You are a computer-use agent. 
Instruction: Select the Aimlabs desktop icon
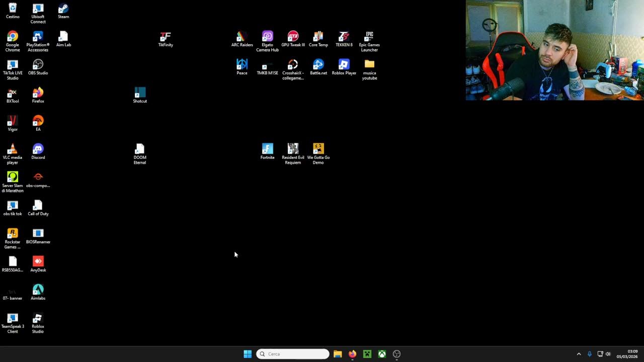pos(38,292)
